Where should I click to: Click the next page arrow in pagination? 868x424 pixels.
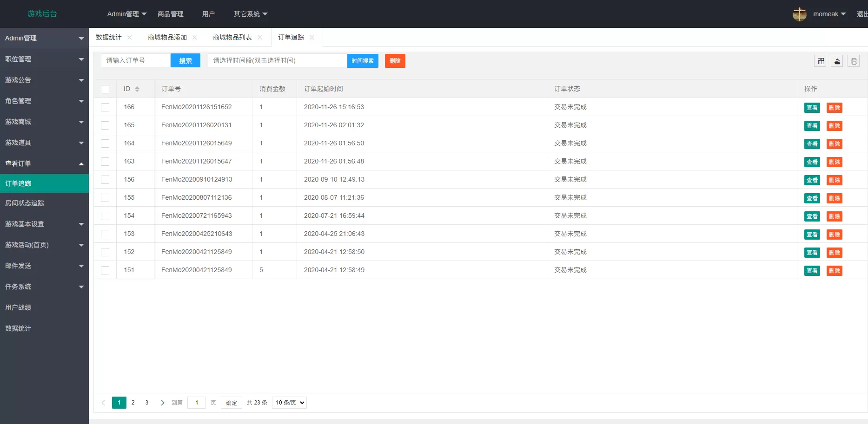coord(162,402)
